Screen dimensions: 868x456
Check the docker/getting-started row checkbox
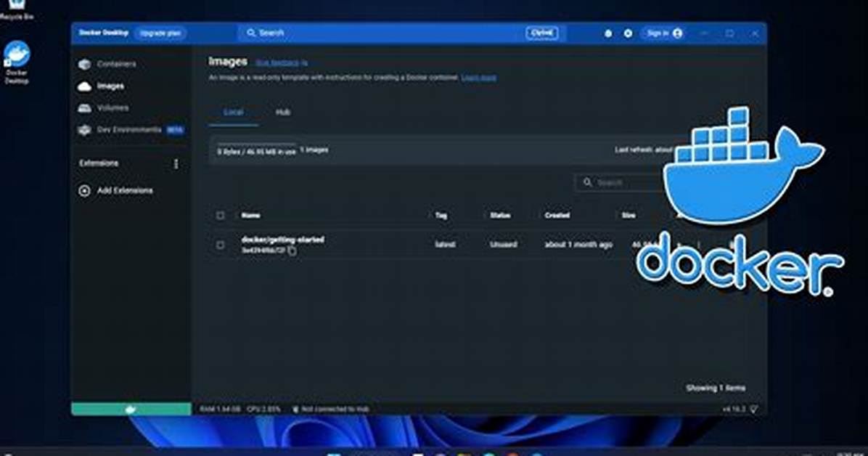tap(221, 245)
